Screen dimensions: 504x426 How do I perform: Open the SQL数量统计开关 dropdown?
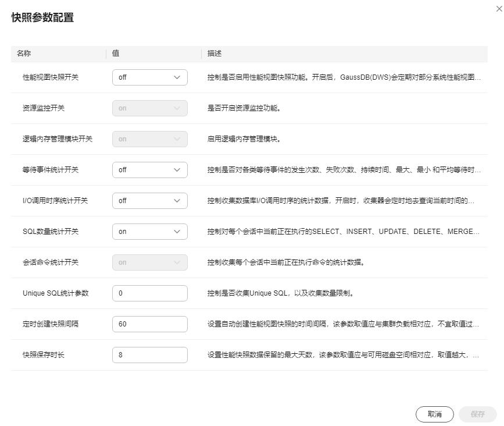(150, 232)
